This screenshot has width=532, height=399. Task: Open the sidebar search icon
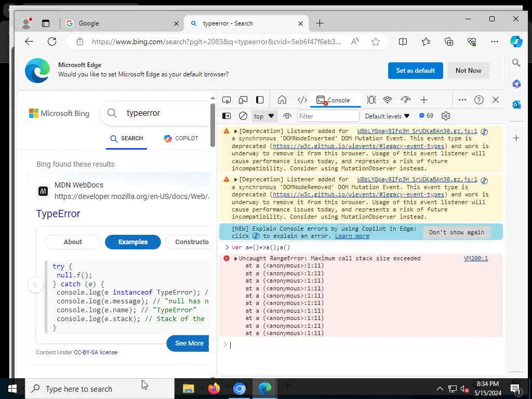pyautogui.click(x=516, y=62)
